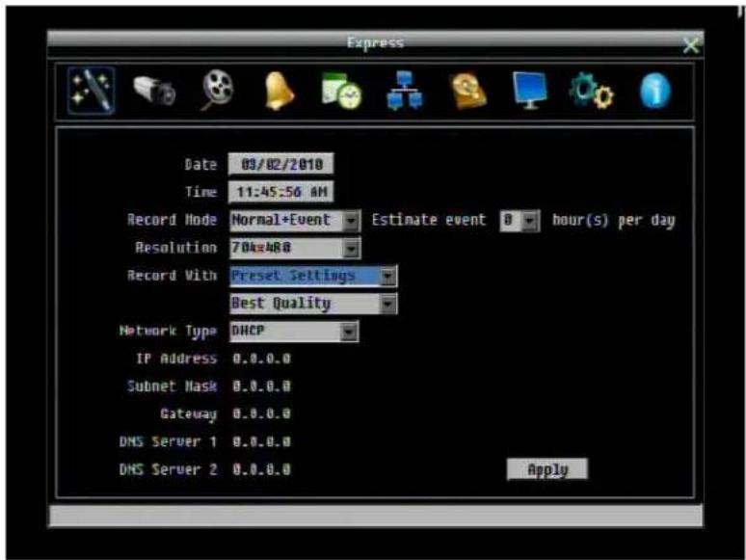This screenshot has height=560, width=746.
Task: Open the Record film reel icon
Action: click(x=218, y=90)
